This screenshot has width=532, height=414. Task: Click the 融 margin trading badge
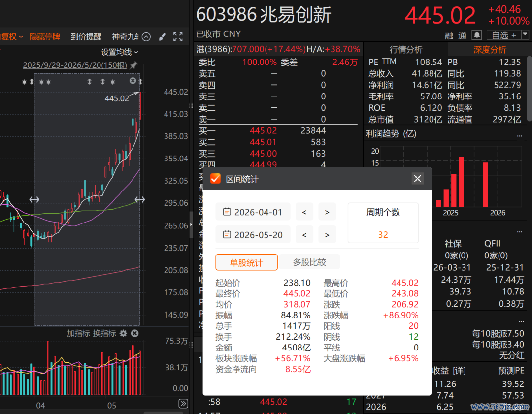[x=449, y=35]
